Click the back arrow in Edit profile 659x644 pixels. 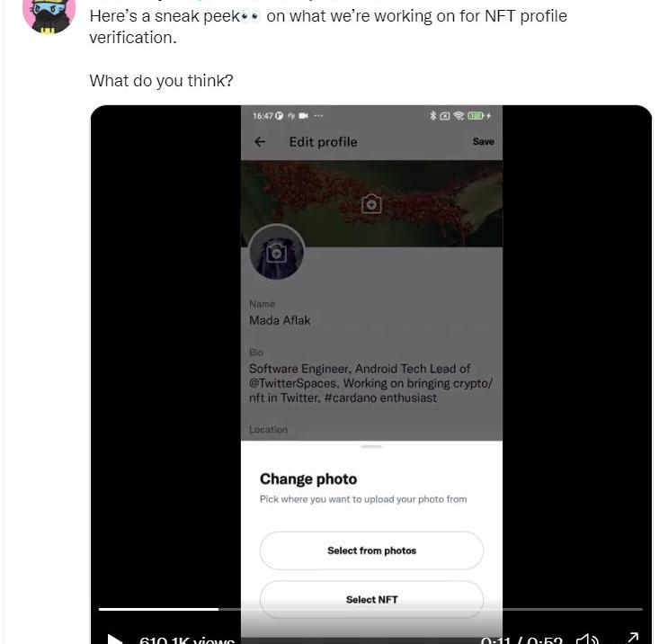pos(260,142)
